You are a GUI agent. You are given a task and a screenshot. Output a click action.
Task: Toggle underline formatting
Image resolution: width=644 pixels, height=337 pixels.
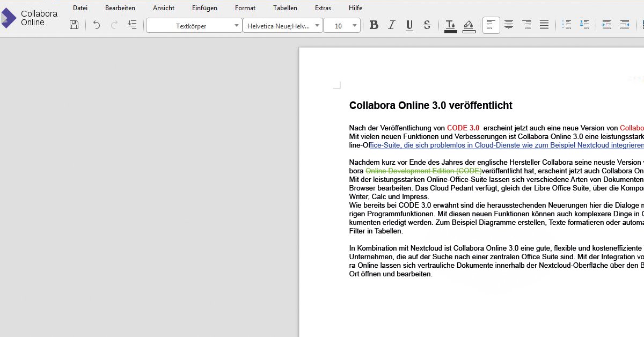[x=409, y=25]
